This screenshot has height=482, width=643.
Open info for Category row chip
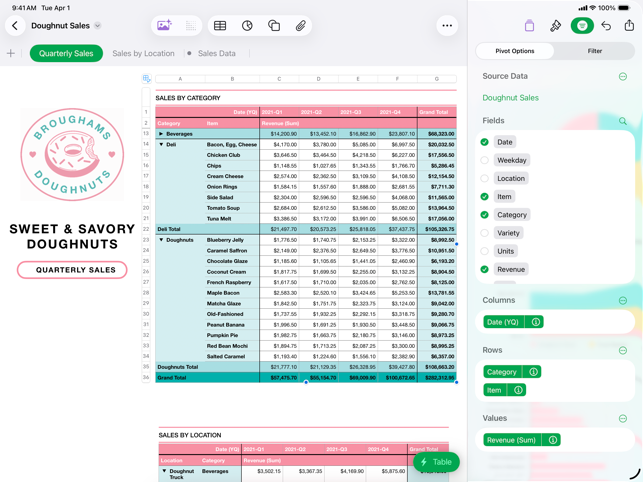click(x=533, y=372)
